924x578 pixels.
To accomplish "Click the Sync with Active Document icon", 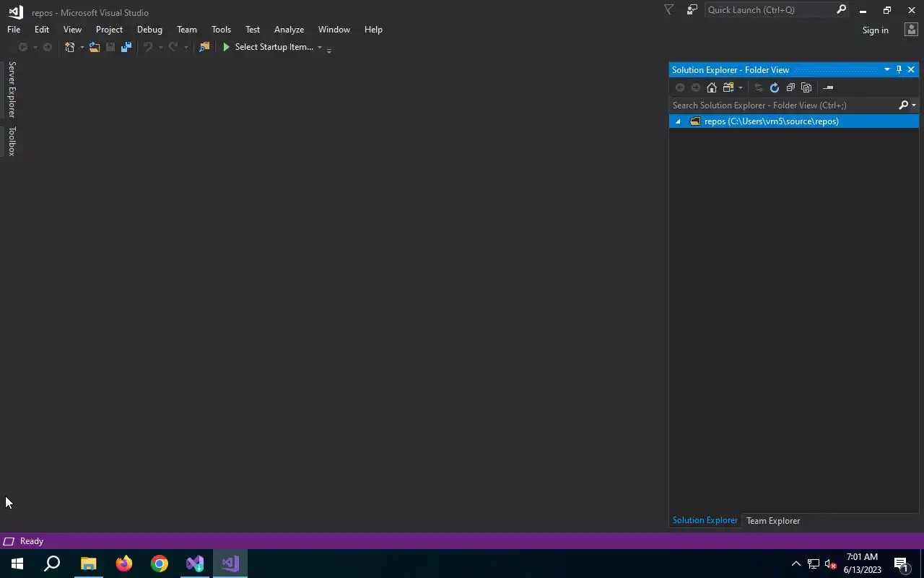I will coord(759,87).
